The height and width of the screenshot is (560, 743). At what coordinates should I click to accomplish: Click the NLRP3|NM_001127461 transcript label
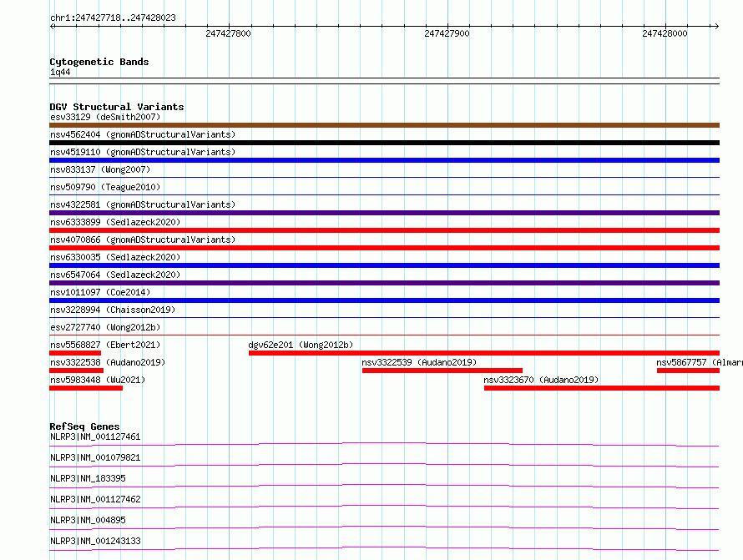click(95, 436)
